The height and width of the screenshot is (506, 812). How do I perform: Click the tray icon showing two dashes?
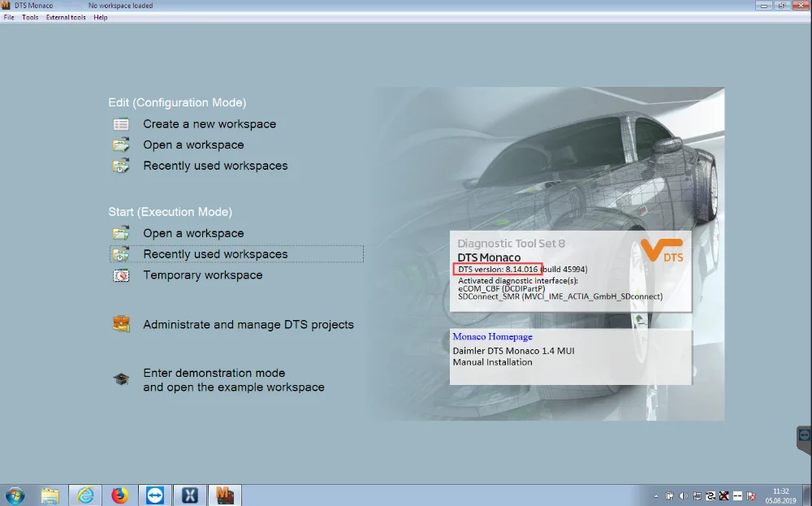click(738, 496)
